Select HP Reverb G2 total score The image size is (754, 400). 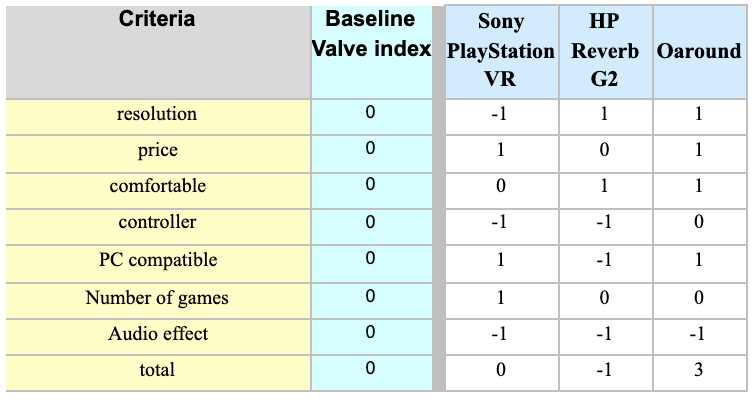click(605, 373)
